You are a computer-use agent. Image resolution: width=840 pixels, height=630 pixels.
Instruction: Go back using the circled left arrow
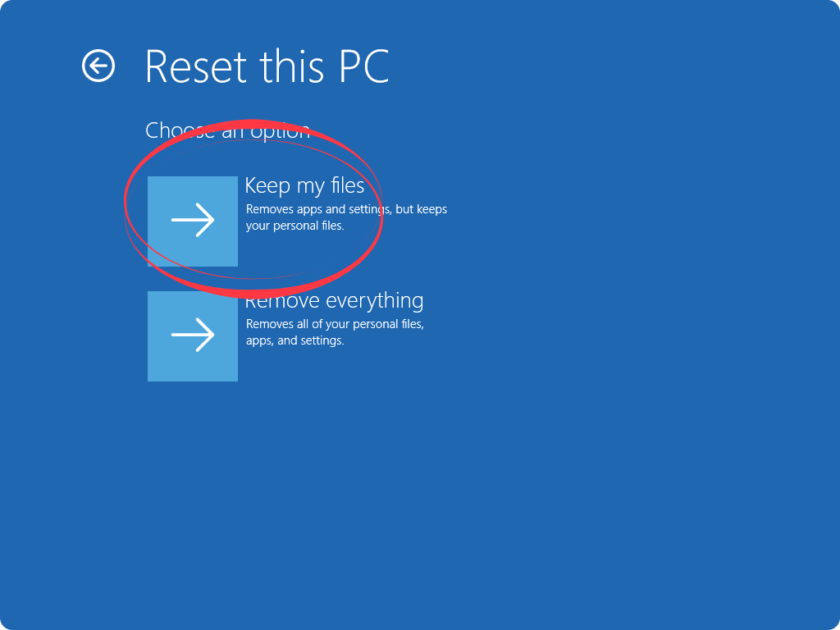(98, 66)
